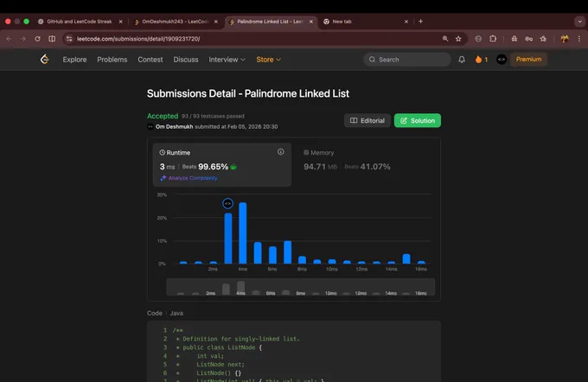Click in the Search field
Viewport: 588px width, 382px height.
407,60
